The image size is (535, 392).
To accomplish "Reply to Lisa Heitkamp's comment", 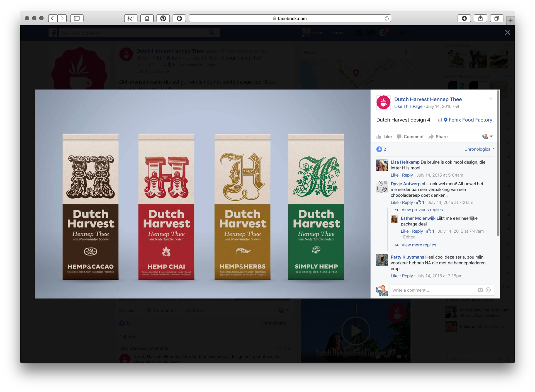I will click(x=407, y=175).
